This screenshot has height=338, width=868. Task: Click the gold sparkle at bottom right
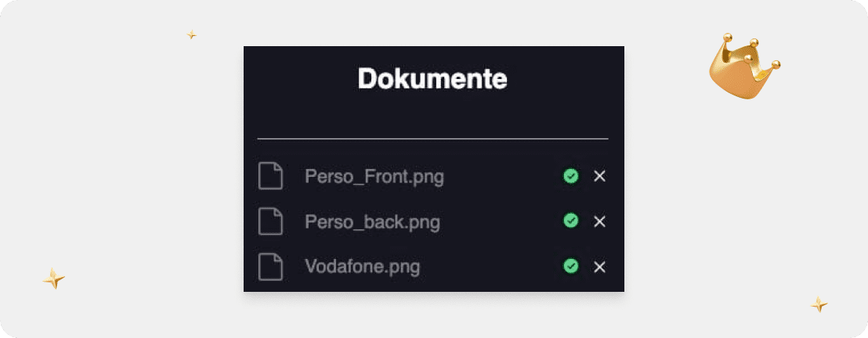pos(819,304)
